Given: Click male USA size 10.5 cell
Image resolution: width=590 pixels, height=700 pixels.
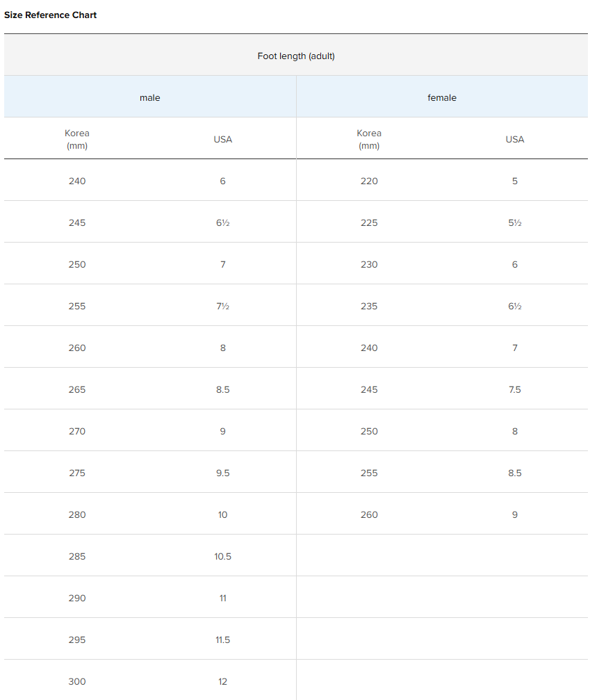Looking at the screenshot, I should tap(222, 556).
